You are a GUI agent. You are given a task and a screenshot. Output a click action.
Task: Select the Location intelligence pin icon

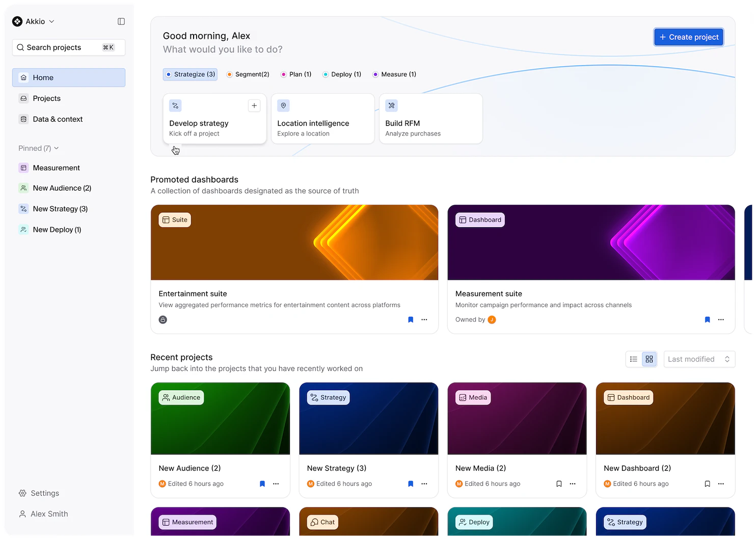pos(283,105)
